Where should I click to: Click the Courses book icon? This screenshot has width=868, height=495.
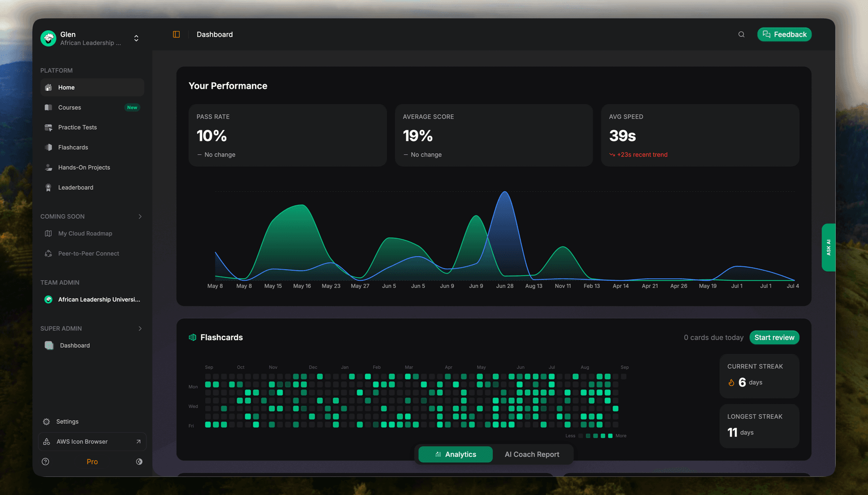(x=48, y=107)
